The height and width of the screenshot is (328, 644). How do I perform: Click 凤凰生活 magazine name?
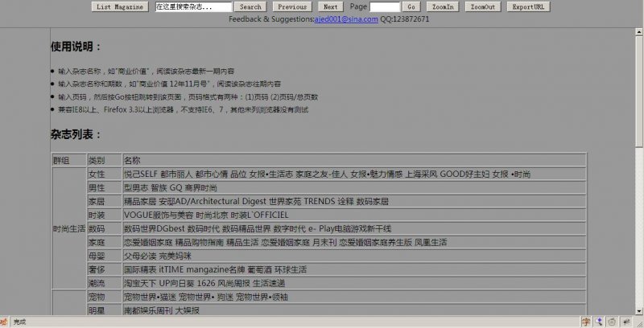tap(431, 242)
